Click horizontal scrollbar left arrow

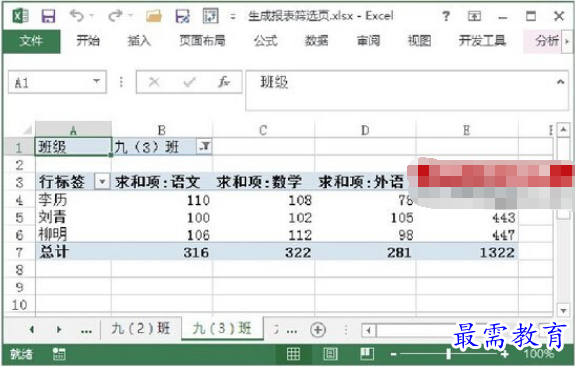[369, 331]
